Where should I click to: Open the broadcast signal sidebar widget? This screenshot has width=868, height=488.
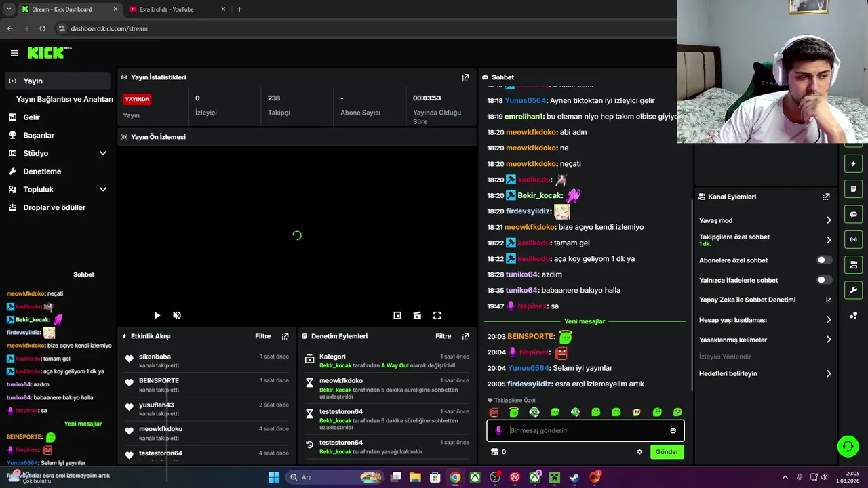tap(853, 239)
